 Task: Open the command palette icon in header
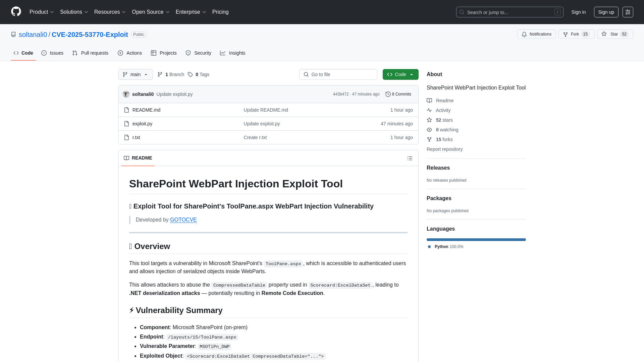pos(628,12)
